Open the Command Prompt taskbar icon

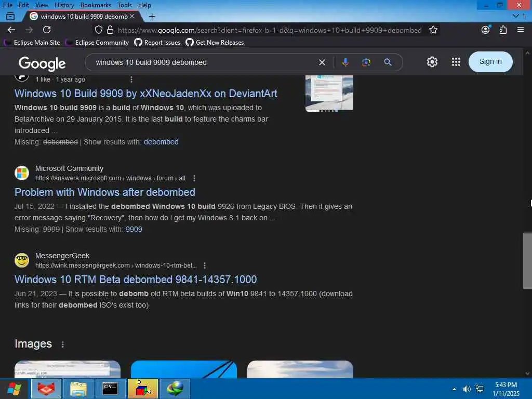[110, 389]
